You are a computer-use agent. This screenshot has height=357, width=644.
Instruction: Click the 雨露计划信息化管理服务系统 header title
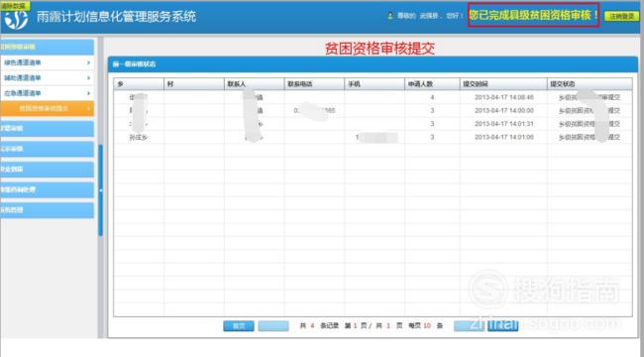[x=116, y=17]
